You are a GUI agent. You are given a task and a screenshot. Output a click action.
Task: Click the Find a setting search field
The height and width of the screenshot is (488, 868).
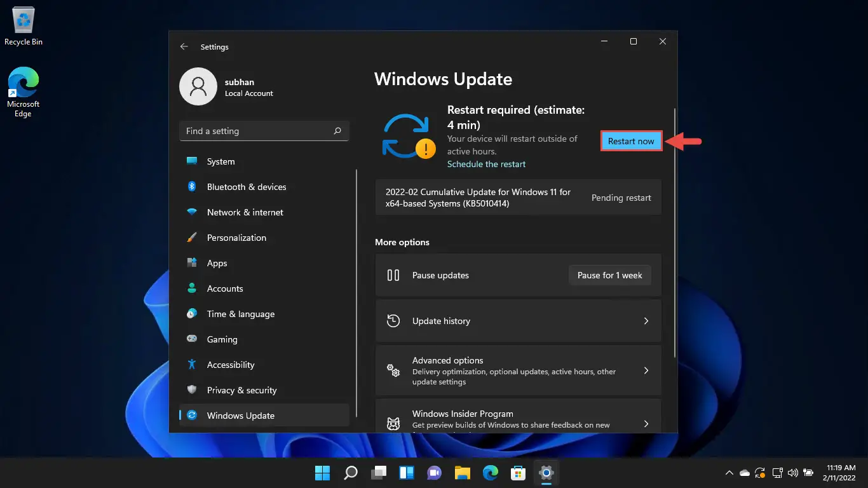(264, 131)
